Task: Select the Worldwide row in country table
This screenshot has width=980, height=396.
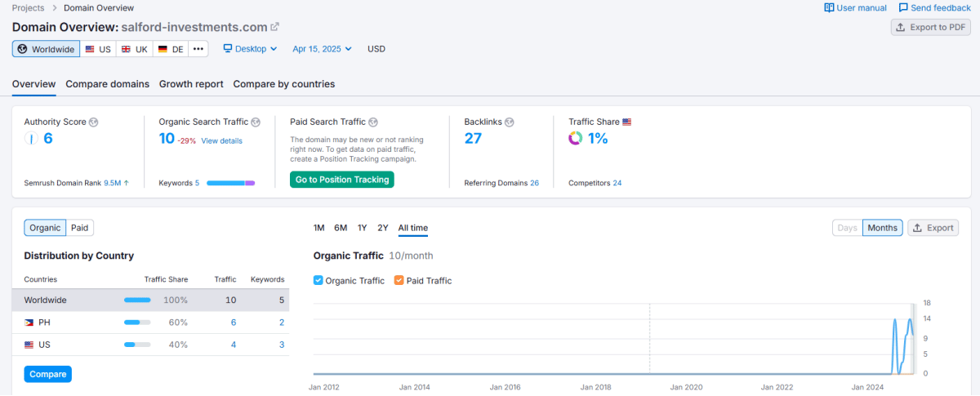Action: click(150, 300)
